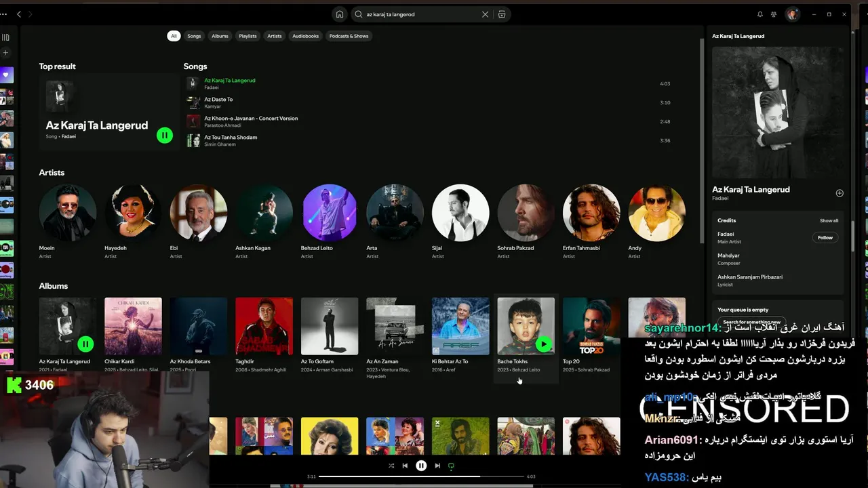This screenshot has width=868, height=488.
Task: Skip to the next track
Action: (437, 466)
